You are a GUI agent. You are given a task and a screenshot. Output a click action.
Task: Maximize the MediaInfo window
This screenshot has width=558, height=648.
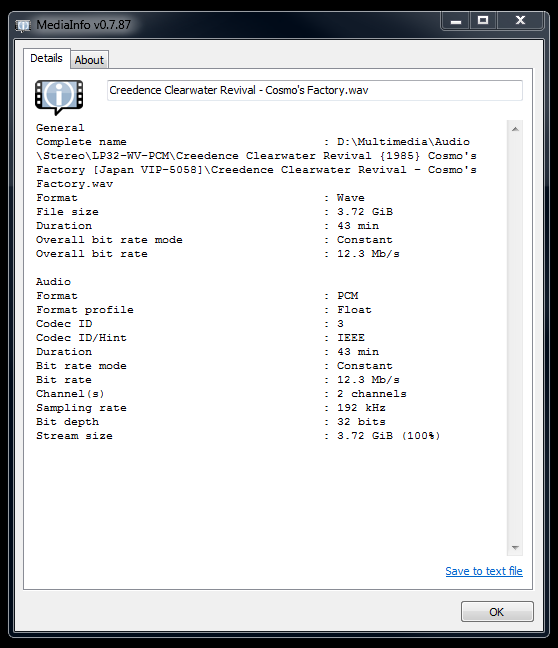(x=483, y=21)
